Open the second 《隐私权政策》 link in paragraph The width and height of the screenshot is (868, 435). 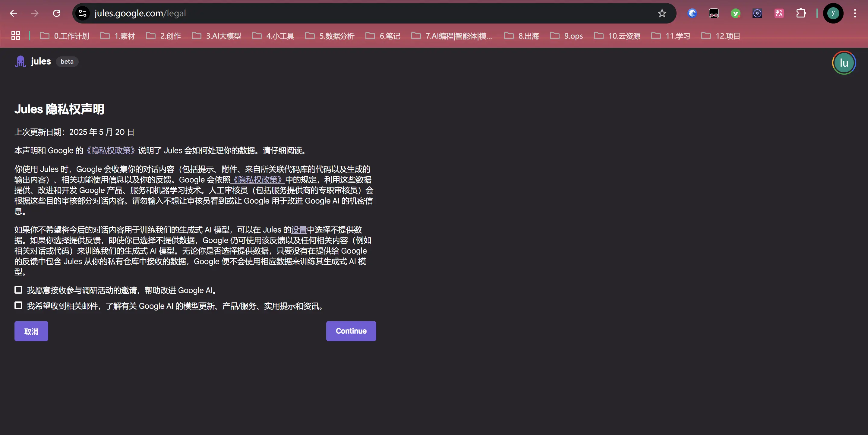pos(258,180)
